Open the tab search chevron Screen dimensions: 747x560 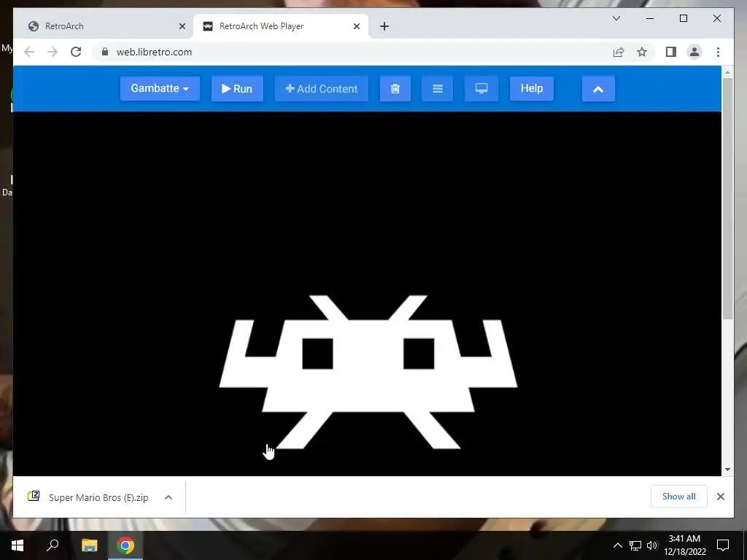coord(616,18)
